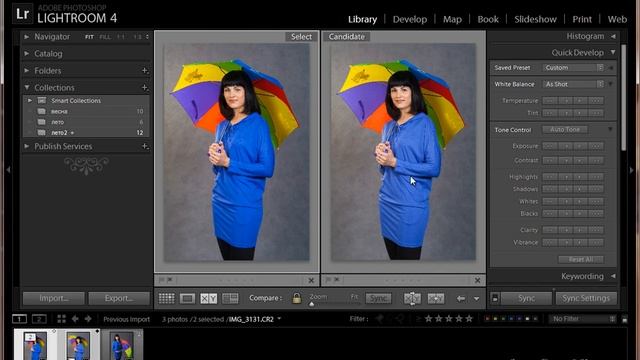
Task: Open main window display button 1
Action: 19,319
